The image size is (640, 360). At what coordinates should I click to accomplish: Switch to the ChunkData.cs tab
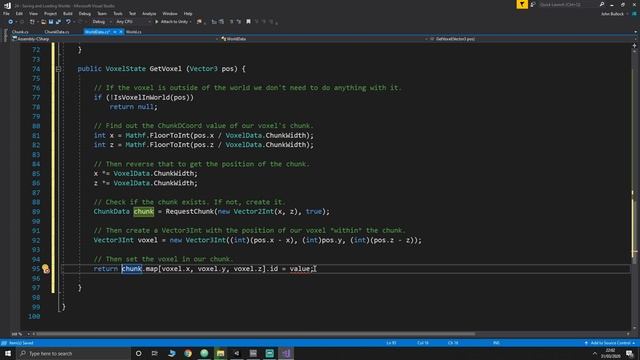click(x=57, y=32)
